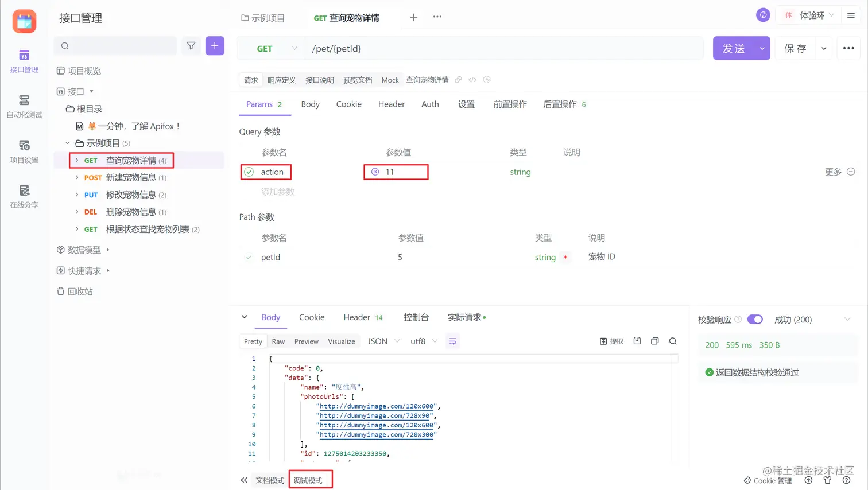
Task: Toggle the petId path parameter checkmark
Action: point(249,258)
